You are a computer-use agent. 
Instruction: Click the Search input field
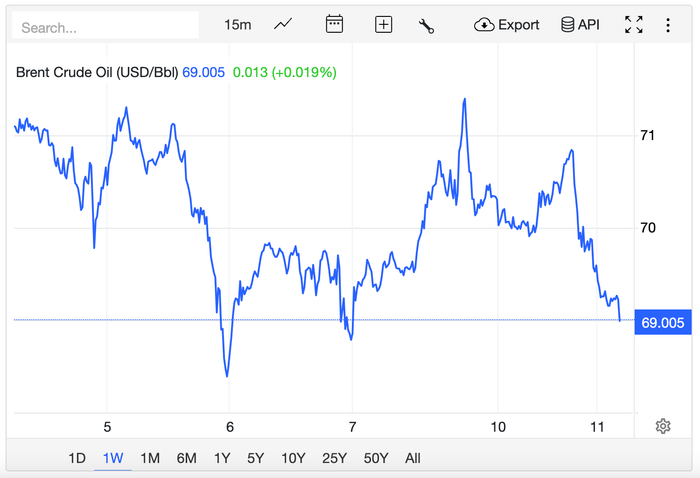pos(105,27)
